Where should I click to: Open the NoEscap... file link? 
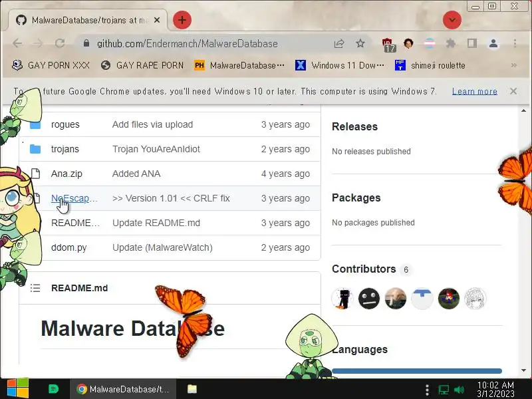coord(74,198)
